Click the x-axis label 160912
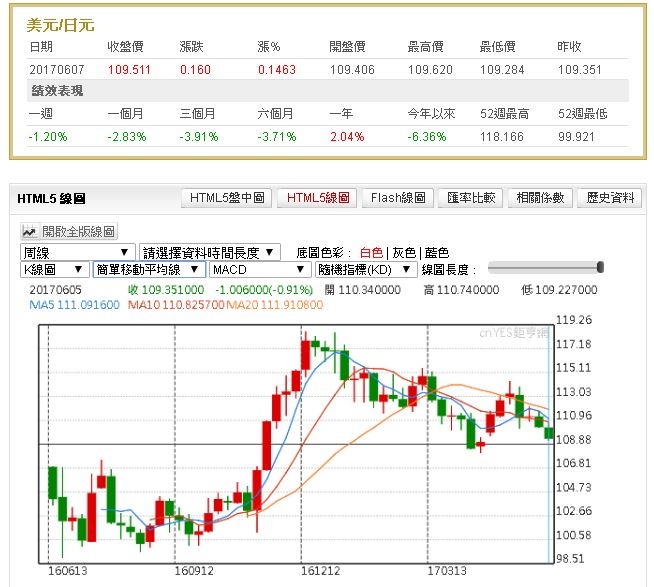This screenshot has height=587, width=654. (x=194, y=571)
